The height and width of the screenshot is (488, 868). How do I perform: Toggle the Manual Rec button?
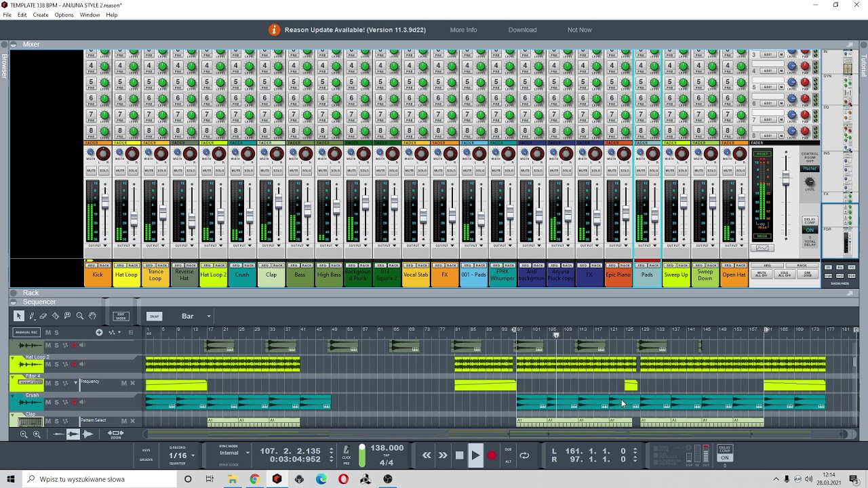point(26,332)
